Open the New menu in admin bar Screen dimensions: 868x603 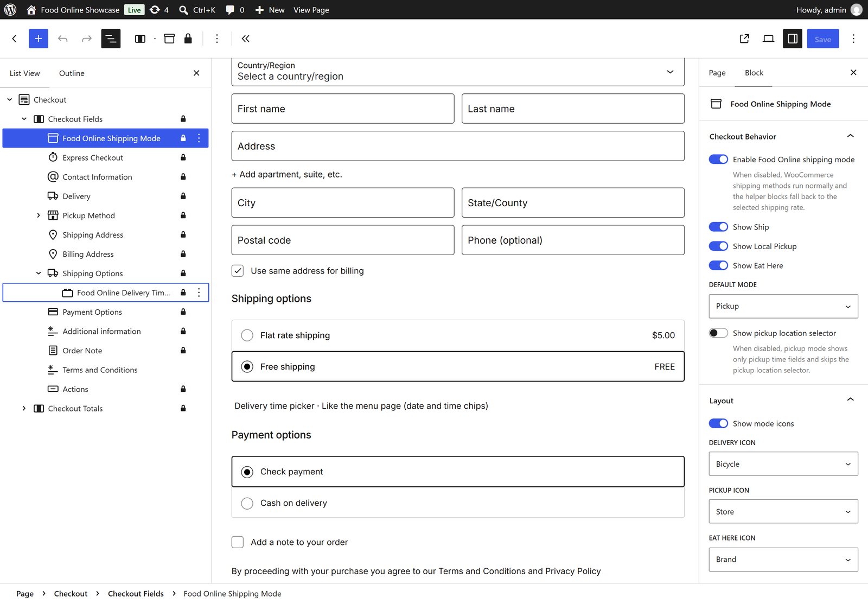270,10
